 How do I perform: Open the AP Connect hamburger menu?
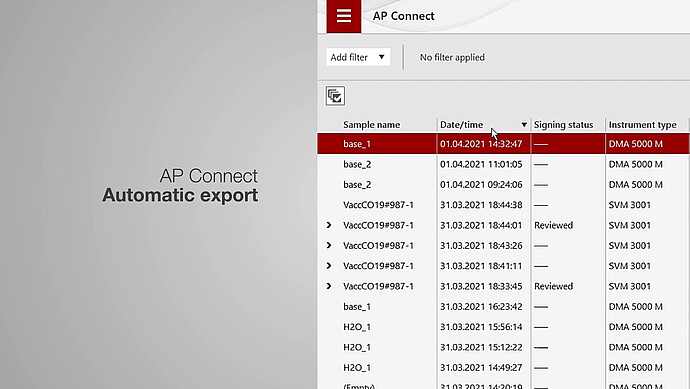pos(344,16)
